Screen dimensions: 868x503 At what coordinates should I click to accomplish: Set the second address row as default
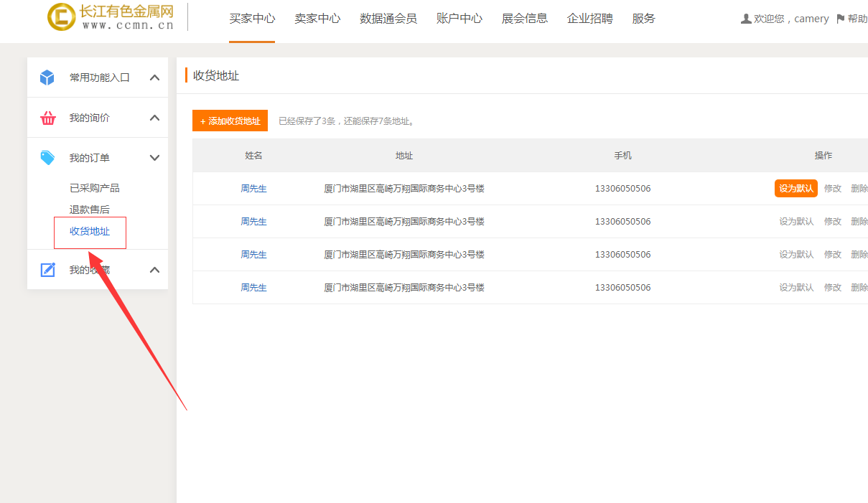pos(796,222)
